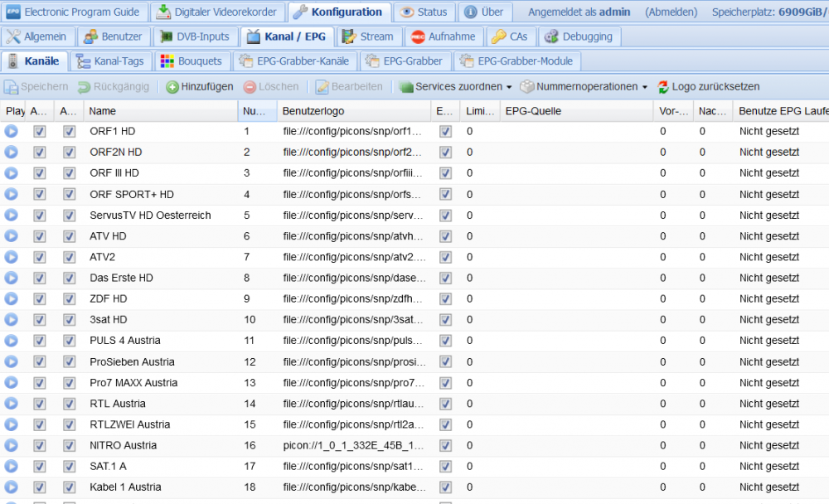Click the ORF1 HD logo path cell
The height and width of the screenshot is (504, 829).
click(x=354, y=131)
